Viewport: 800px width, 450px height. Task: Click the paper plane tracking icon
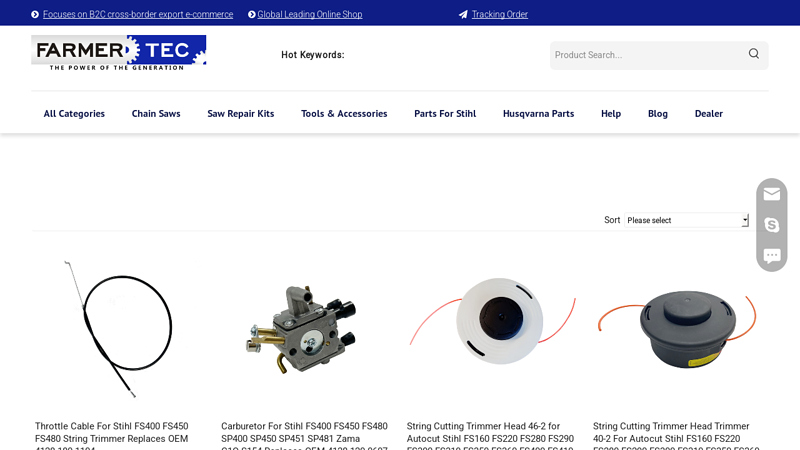coord(463,14)
